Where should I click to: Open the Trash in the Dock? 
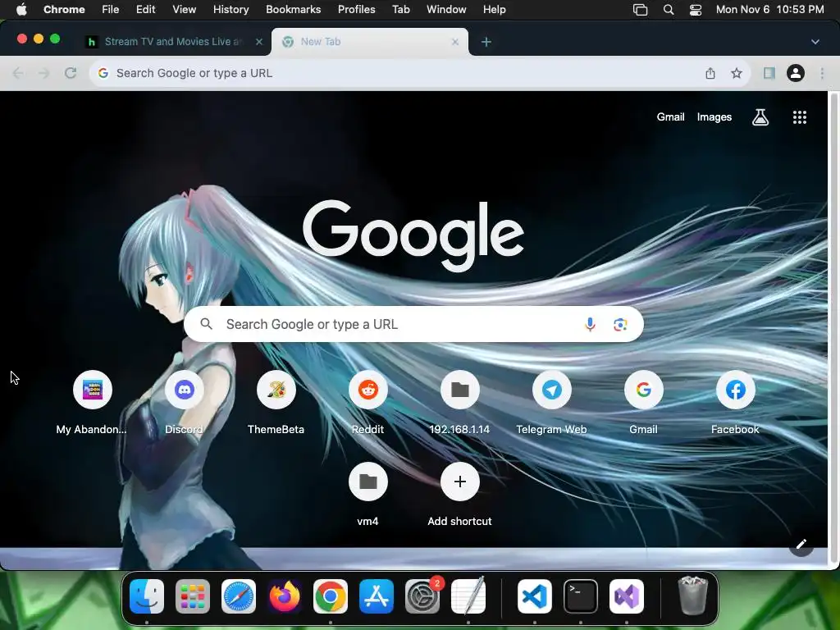[692, 596]
